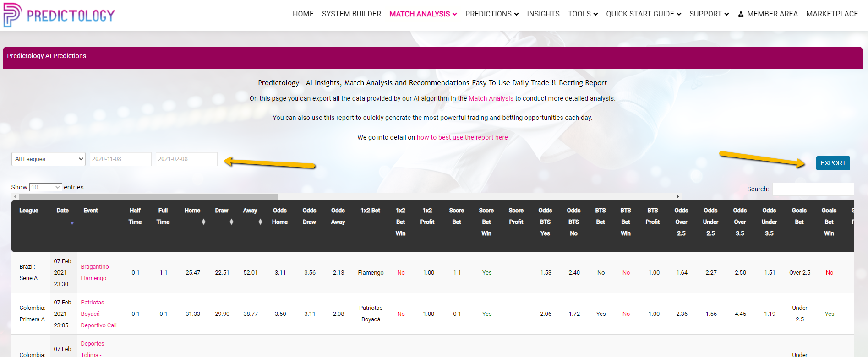The width and height of the screenshot is (868, 357).
Task: Open the Member Area
Action: coord(772,14)
